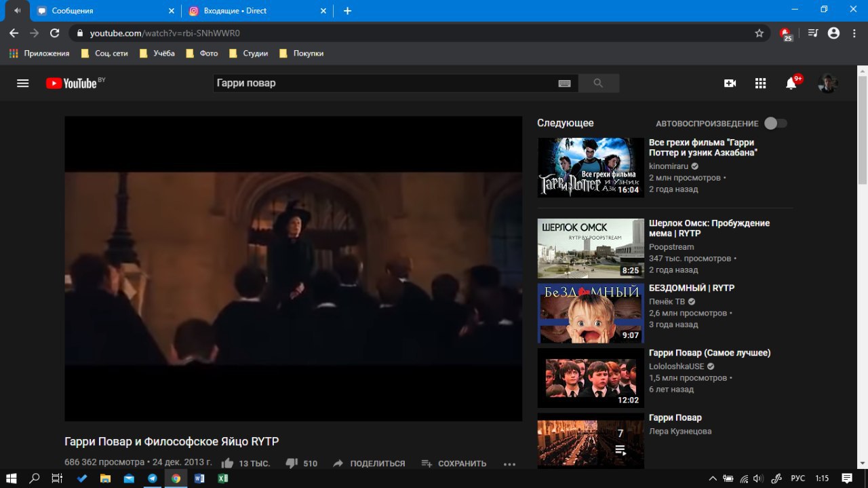
Task: Open the Пенёк ТВ channel name
Action: click(667, 301)
